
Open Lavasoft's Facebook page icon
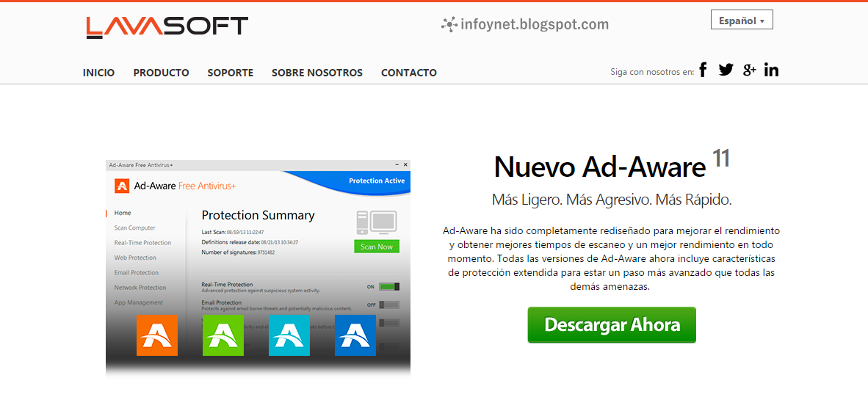(703, 70)
